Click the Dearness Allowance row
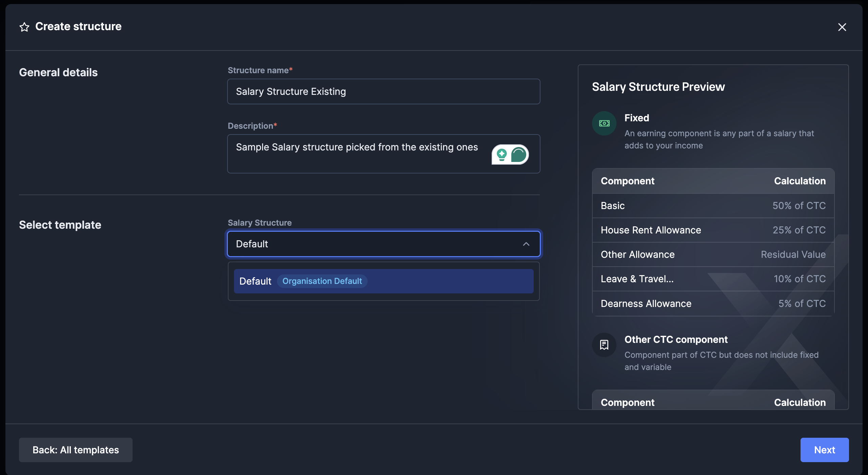868x475 pixels. click(x=713, y=304)
